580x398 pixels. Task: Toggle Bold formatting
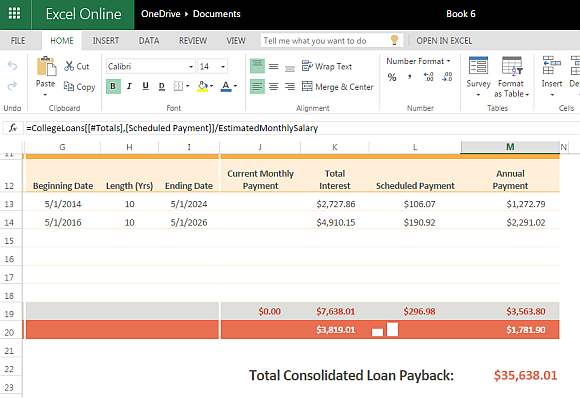(113, 87)
